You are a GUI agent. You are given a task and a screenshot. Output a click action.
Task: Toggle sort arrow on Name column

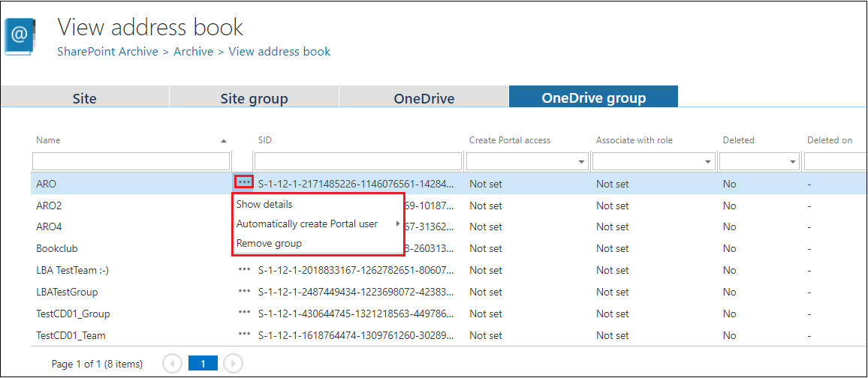pyautogui.click(x=223, y=141)
